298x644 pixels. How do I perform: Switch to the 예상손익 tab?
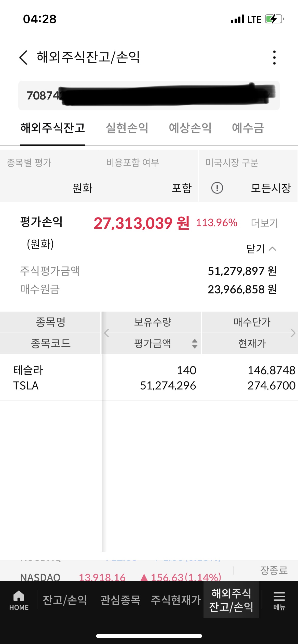(x=190, y=128)
